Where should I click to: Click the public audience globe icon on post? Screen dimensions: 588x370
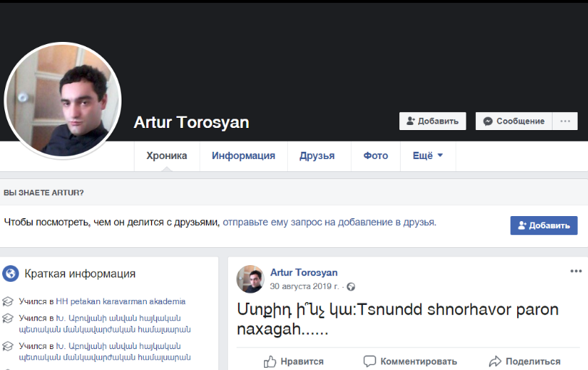351,287
